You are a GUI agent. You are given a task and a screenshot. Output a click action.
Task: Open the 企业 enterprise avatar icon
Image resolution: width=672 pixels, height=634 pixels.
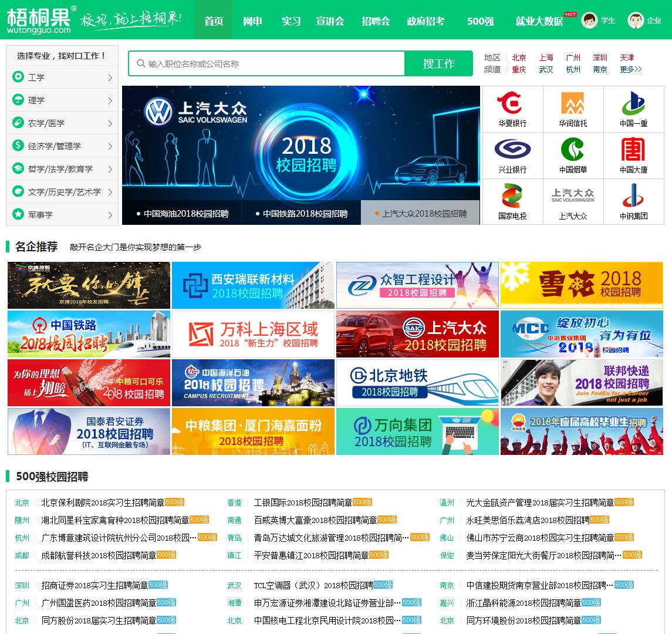pyautogui.click(x=636, y=20)
